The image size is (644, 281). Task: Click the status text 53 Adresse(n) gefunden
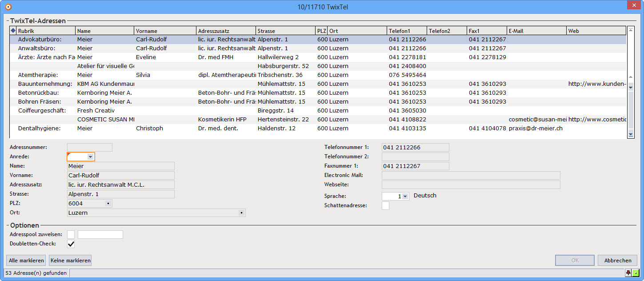(x=36, y=273)
